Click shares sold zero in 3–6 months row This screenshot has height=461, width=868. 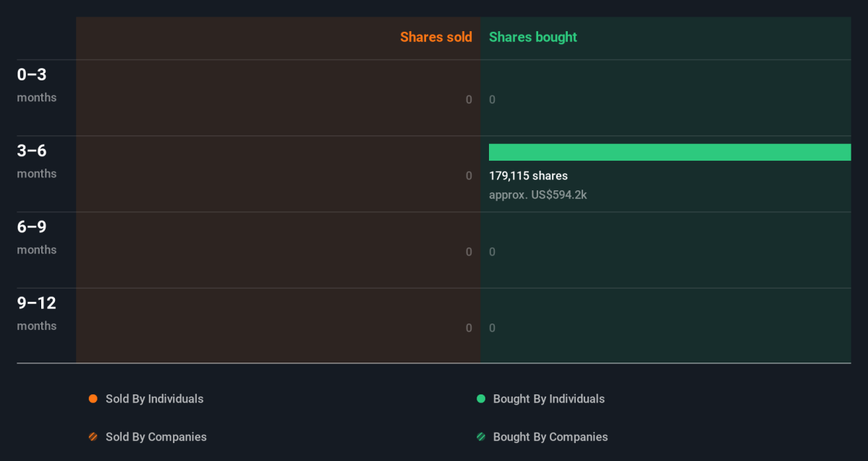coord(469,176)
